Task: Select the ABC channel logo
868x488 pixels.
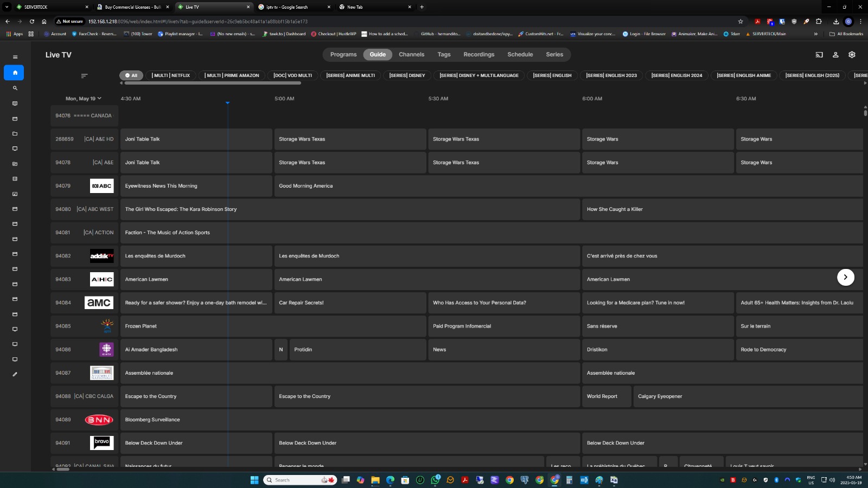Action: pyautogui.click(x=101, y=186)
